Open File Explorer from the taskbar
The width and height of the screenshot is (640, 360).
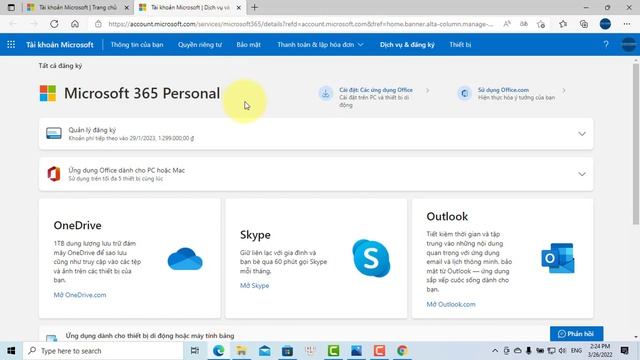click(x=241, y=351)
